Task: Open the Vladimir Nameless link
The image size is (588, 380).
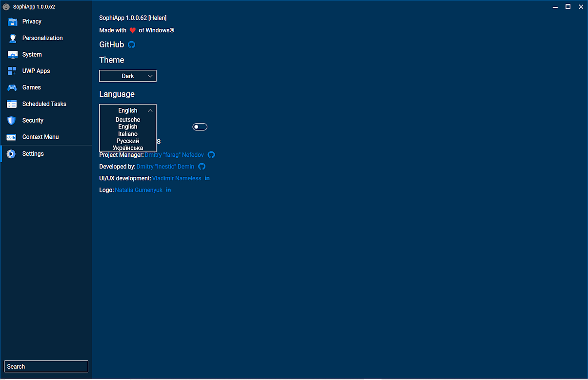Action: click(177, 178)
